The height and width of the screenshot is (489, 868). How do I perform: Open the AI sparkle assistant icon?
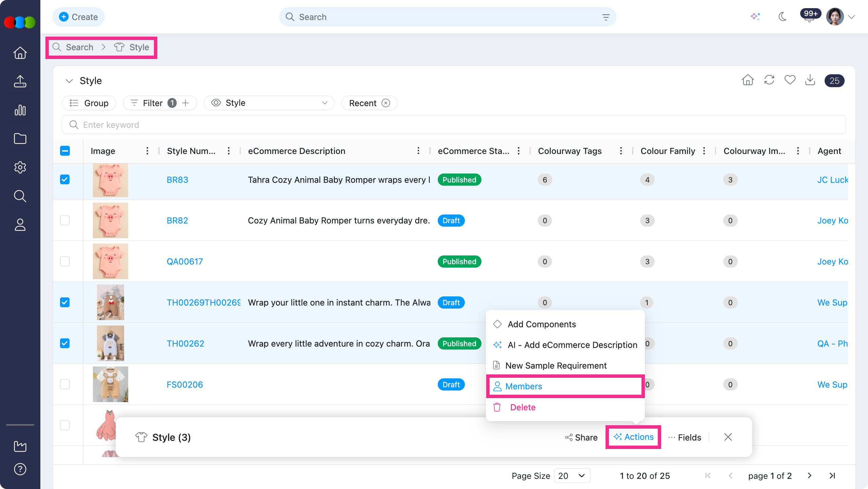[755, 17]
